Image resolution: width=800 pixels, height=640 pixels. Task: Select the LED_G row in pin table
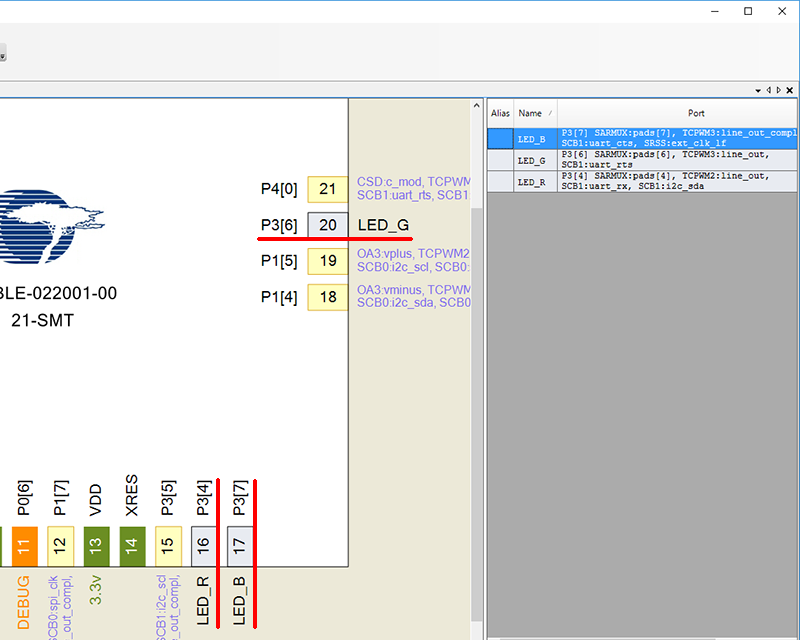pyautogui.click(x=642, y=160)
